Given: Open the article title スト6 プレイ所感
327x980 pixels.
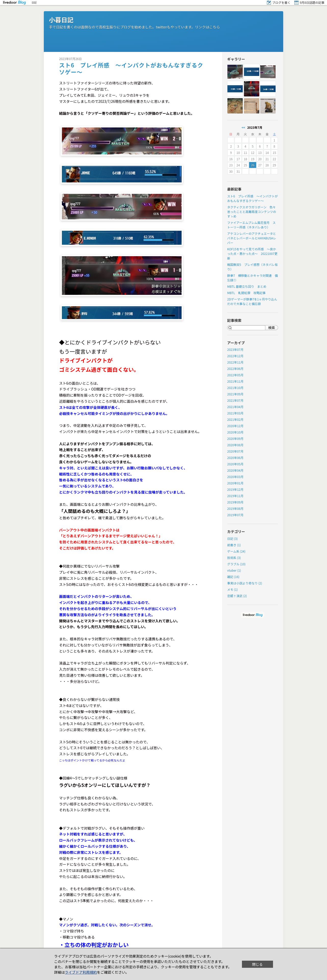Looking at the screenshot, I should [x=131, y=68].
